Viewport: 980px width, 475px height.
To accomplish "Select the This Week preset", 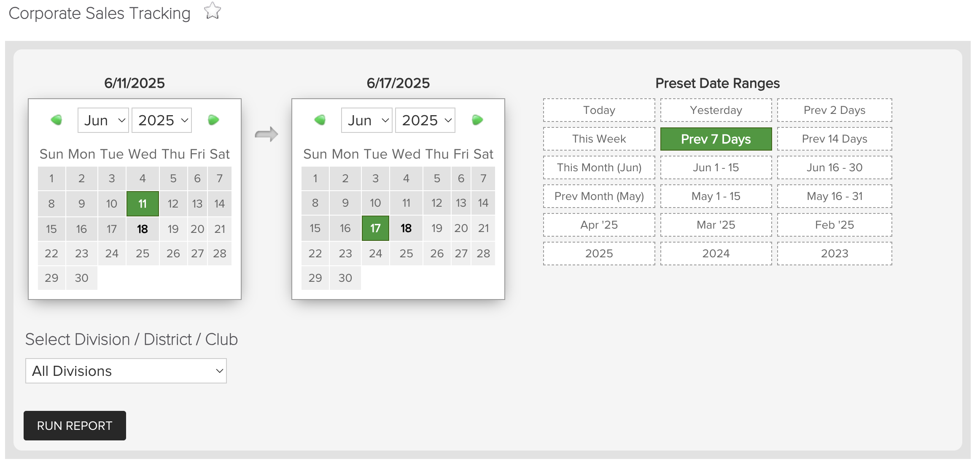I will tap(599, 139).
